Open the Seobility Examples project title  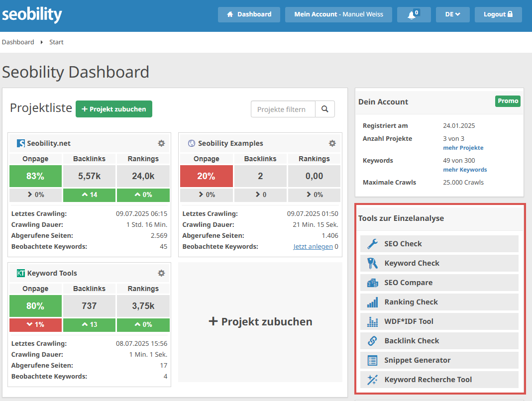click(230, 143)
